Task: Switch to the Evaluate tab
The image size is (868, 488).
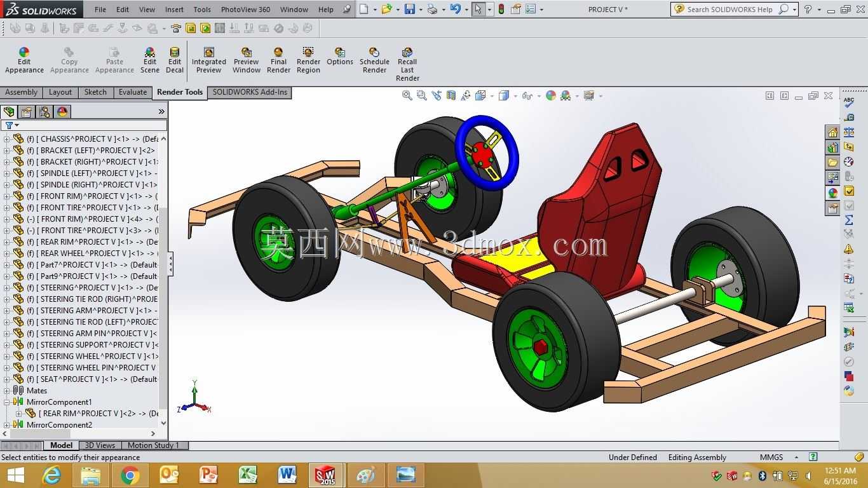Action: click(x=133, y=93)
